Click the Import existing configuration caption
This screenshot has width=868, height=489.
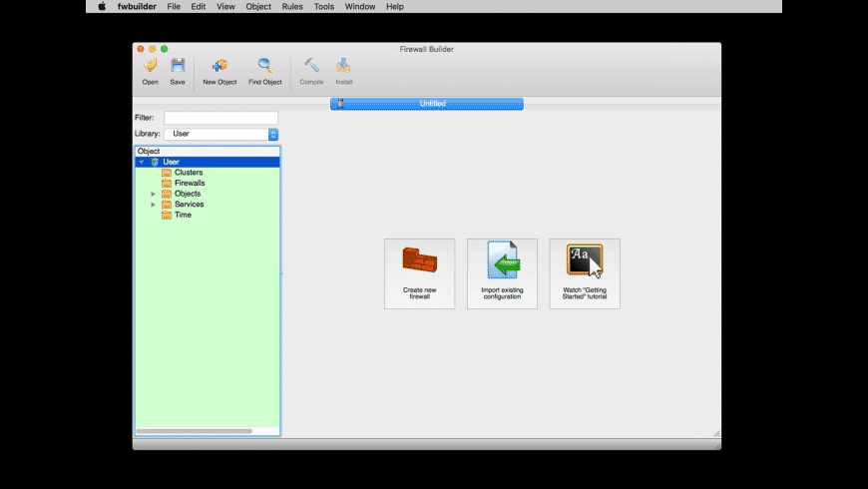502,293
